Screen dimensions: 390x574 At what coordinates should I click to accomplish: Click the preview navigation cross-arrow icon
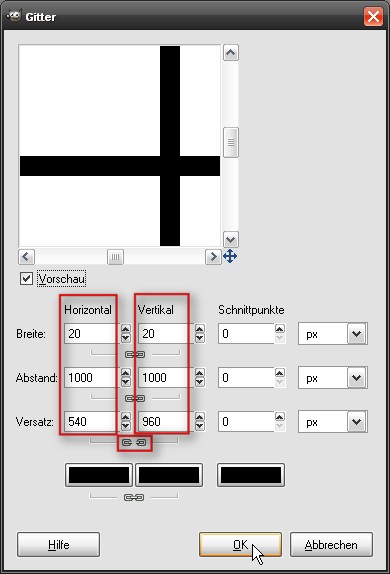tap(230, 256)
